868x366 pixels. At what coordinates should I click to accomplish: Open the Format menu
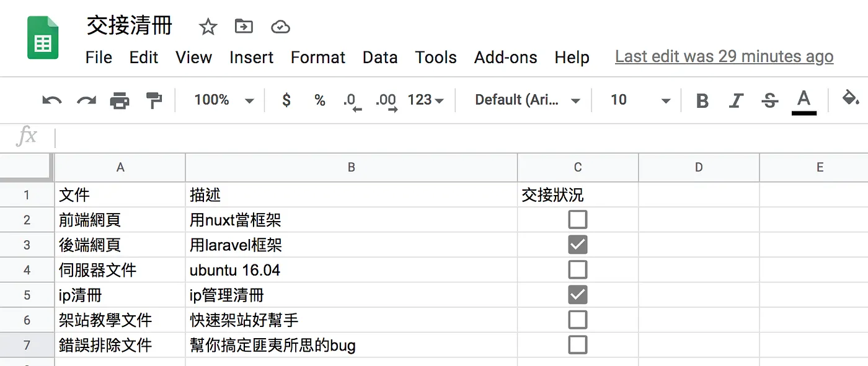tap(318, 58)
